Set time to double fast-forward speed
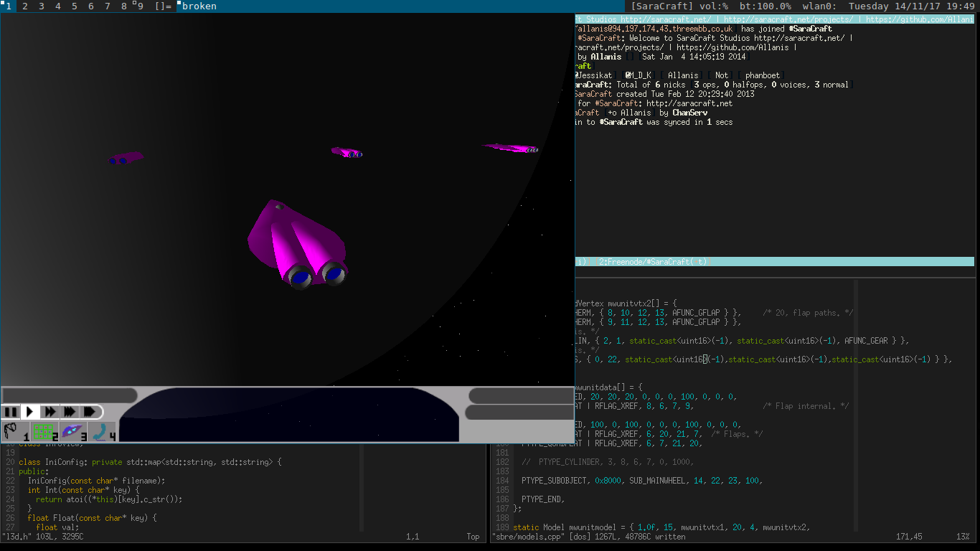 50,412
